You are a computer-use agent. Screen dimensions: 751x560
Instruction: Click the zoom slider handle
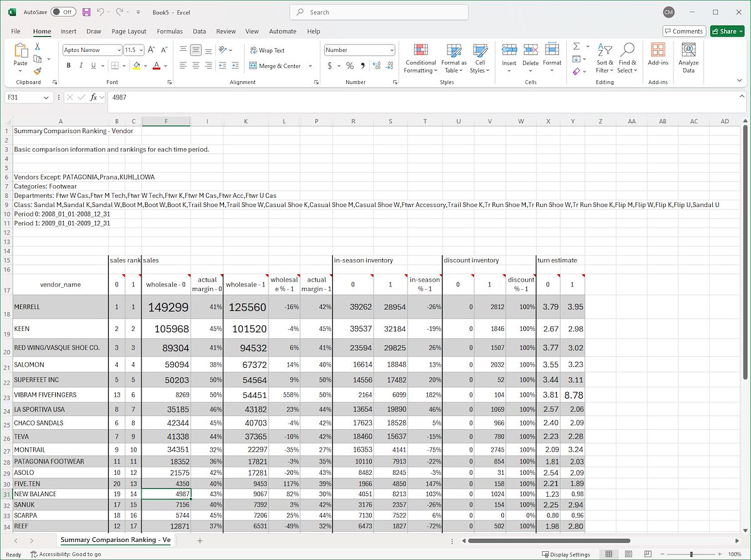click(691, 554)
